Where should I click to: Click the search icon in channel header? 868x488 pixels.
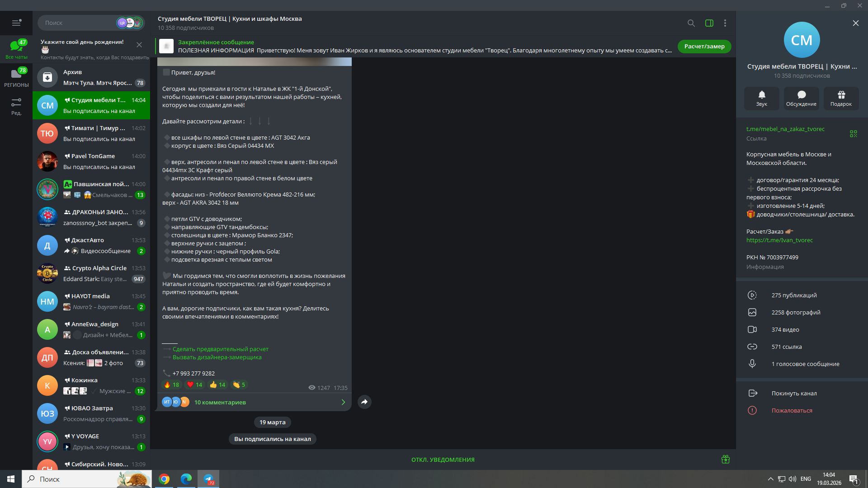click(x=691, y=23)
